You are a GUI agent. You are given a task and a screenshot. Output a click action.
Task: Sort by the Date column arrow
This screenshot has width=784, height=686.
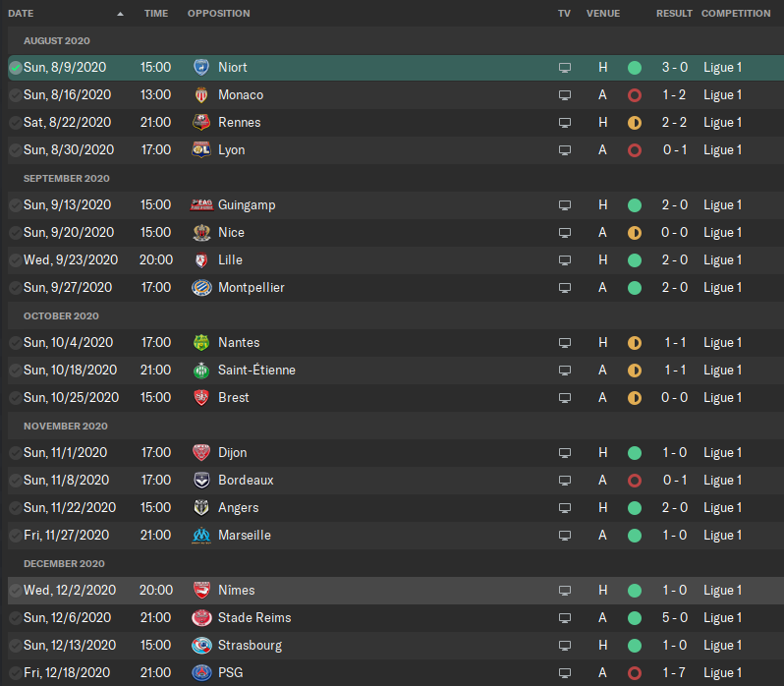[x=120, y=14]
